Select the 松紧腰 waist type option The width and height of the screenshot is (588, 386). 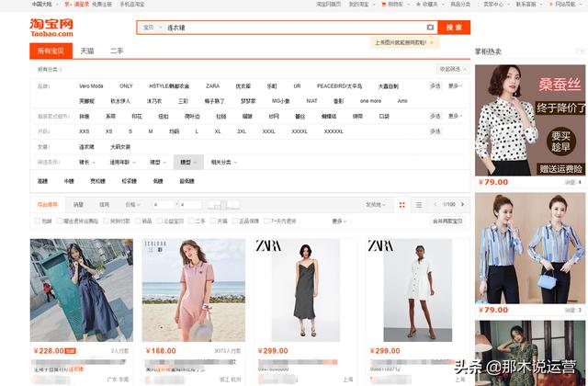pyautogui.click(x=129, y=181)
